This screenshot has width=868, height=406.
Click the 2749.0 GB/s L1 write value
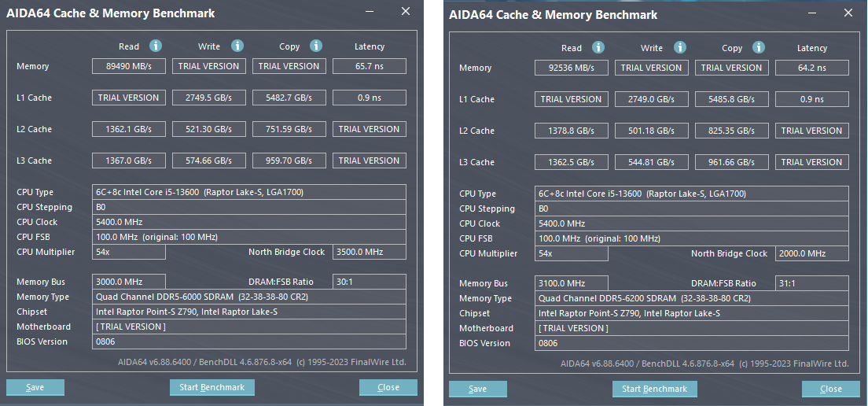point(652,99)
